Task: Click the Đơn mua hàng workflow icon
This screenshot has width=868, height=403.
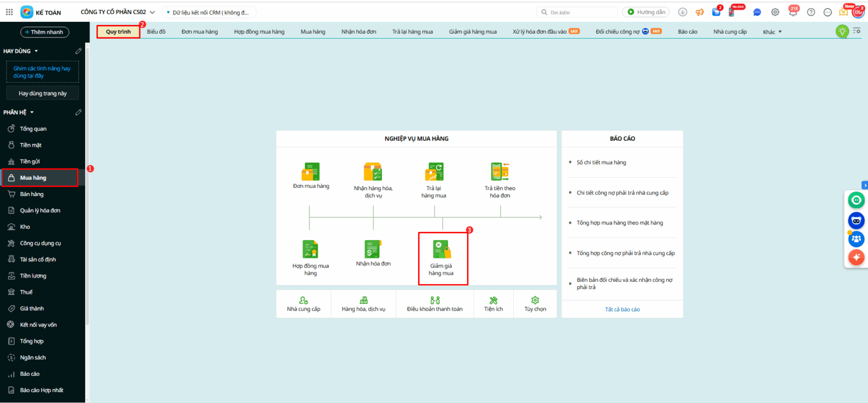Action: pos(311,172)
